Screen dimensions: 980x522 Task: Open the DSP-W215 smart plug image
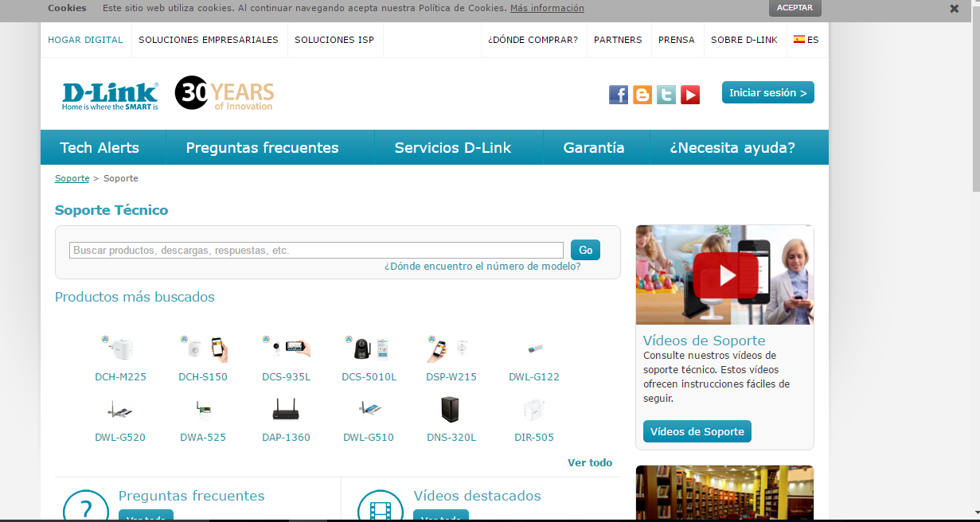click(449, 349)
